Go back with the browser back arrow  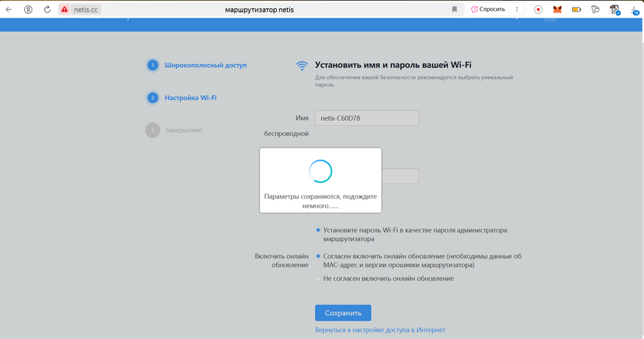[x=9, y=10]
